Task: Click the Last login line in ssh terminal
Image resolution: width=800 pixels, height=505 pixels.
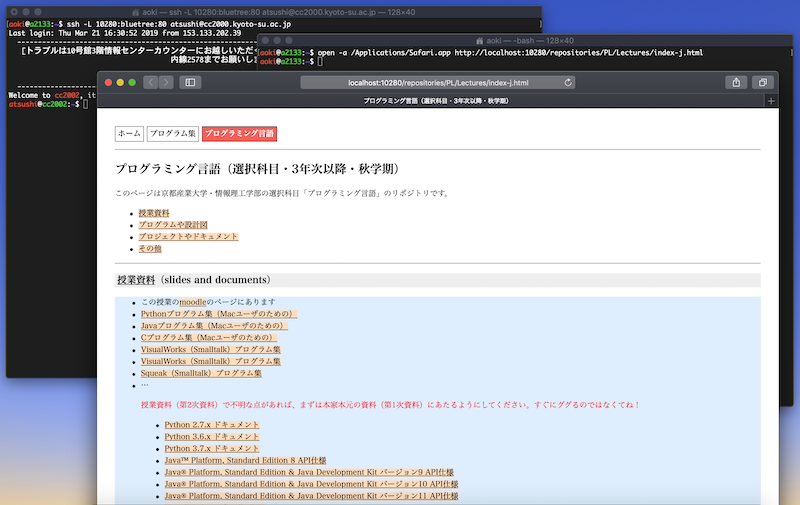Action: [125, 33]
